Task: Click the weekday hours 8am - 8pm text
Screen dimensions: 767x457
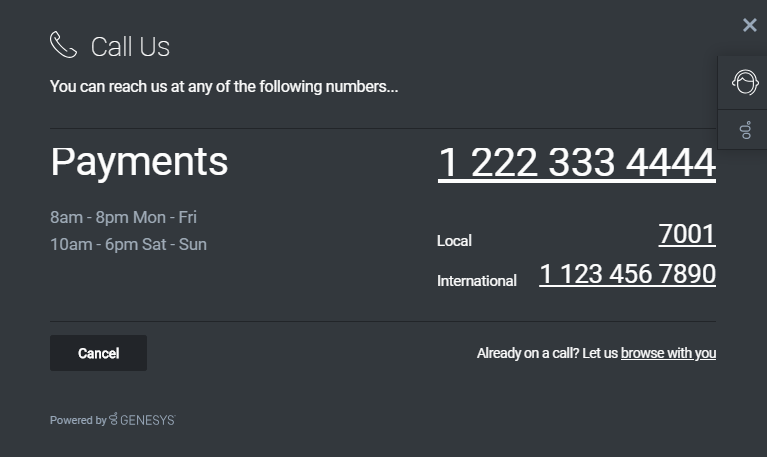Action: (x=123, y=217)
